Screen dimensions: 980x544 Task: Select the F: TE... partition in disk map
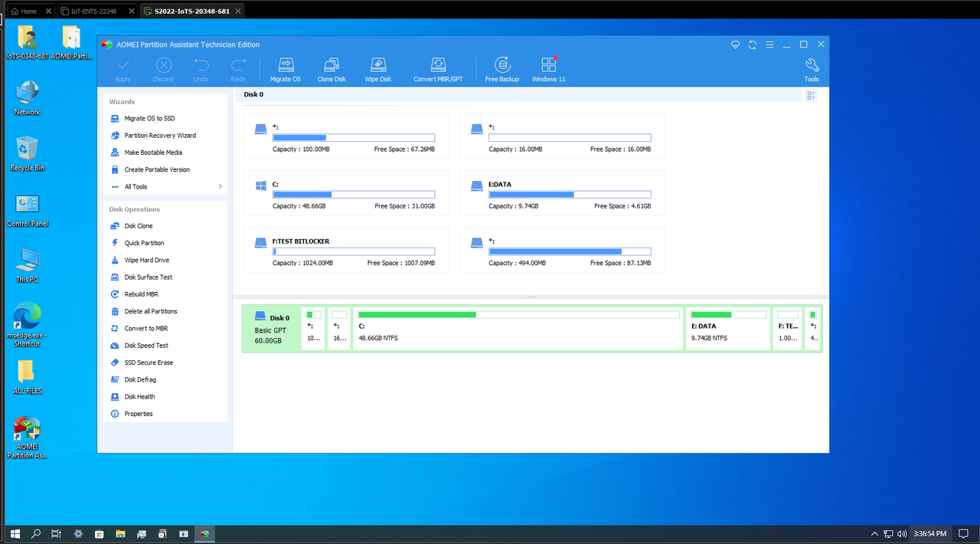(788, 329)
